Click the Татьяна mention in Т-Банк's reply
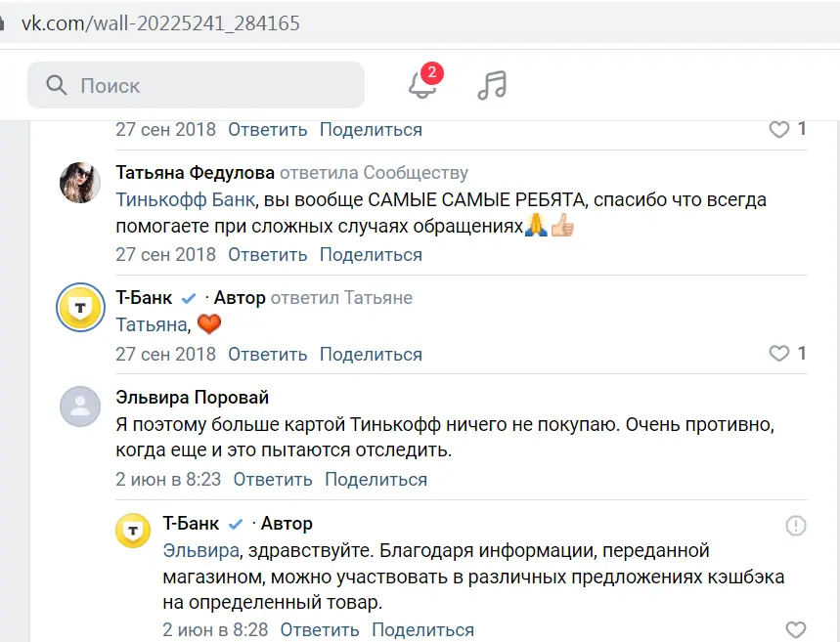This screenshot has height=642, width=840. pos(151,324)
